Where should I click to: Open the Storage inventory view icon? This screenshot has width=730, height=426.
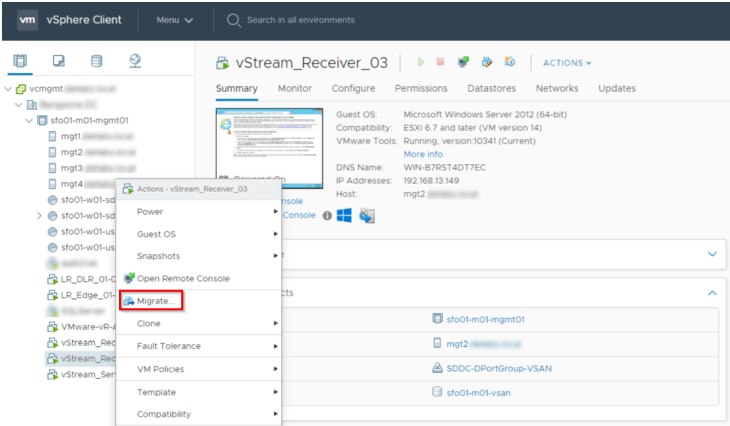pyautogui.click(x=96, y=61)
